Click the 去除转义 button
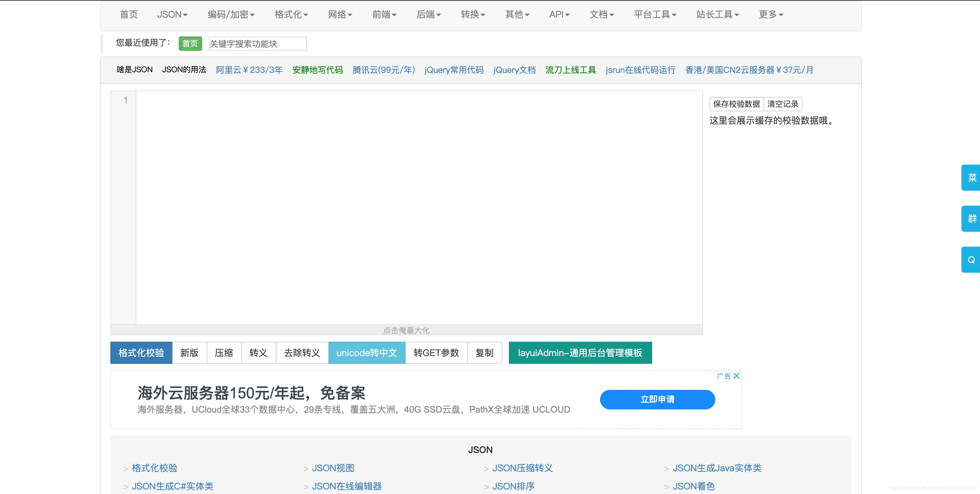980x494 pixels. point(302,352)
